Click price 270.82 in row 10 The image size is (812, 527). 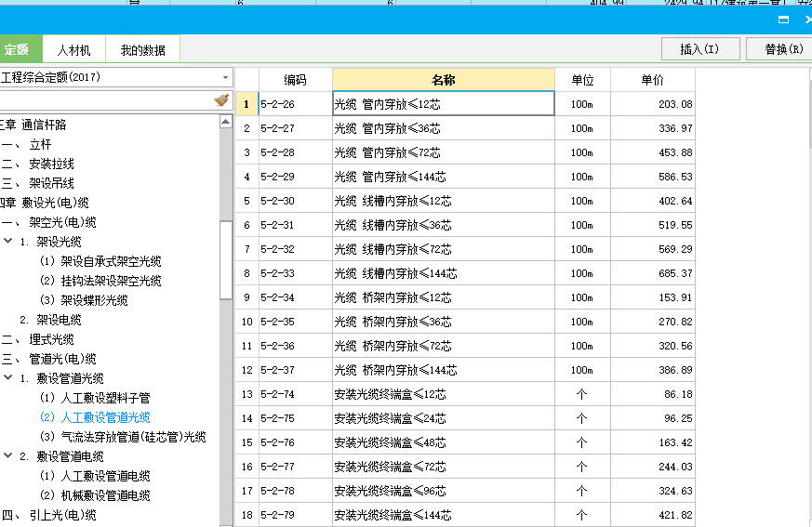653,322
